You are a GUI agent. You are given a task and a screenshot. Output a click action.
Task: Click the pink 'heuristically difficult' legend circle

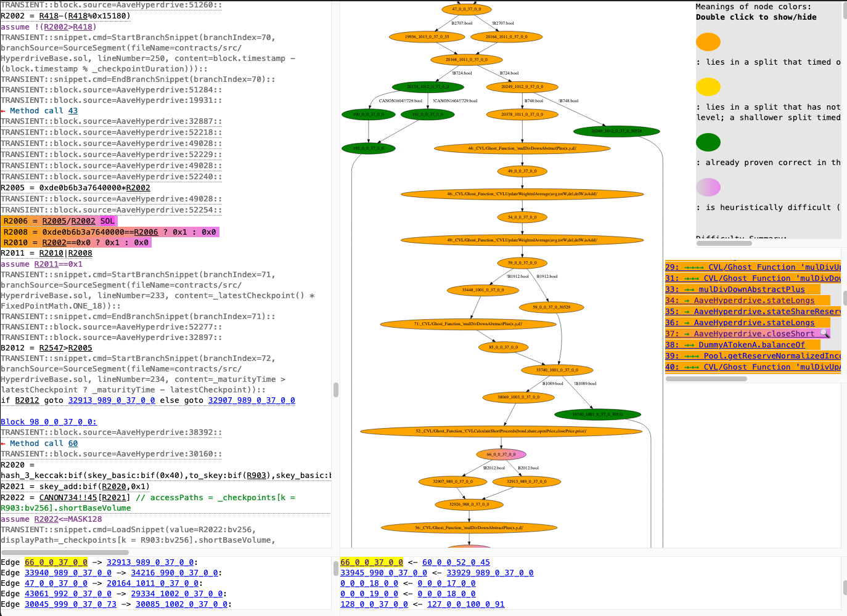point(708,187)
